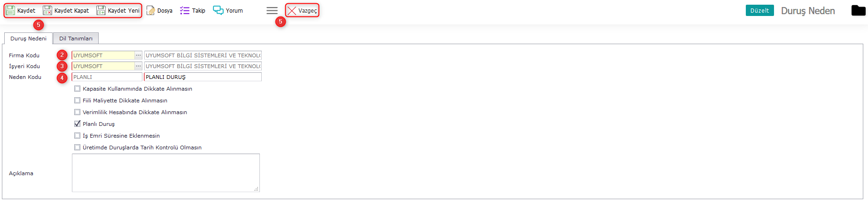Click the Vazgeç red cancel icon
The image size is (868, 202).
pyautogui.click(x=292, y=10)
